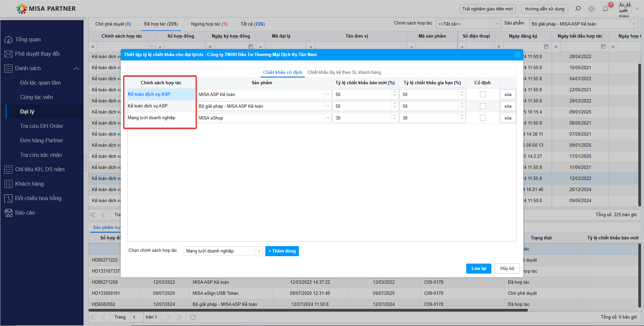Open Chờ phê duyệt (0) tab
644x326 pixels.
pos(113,24)
